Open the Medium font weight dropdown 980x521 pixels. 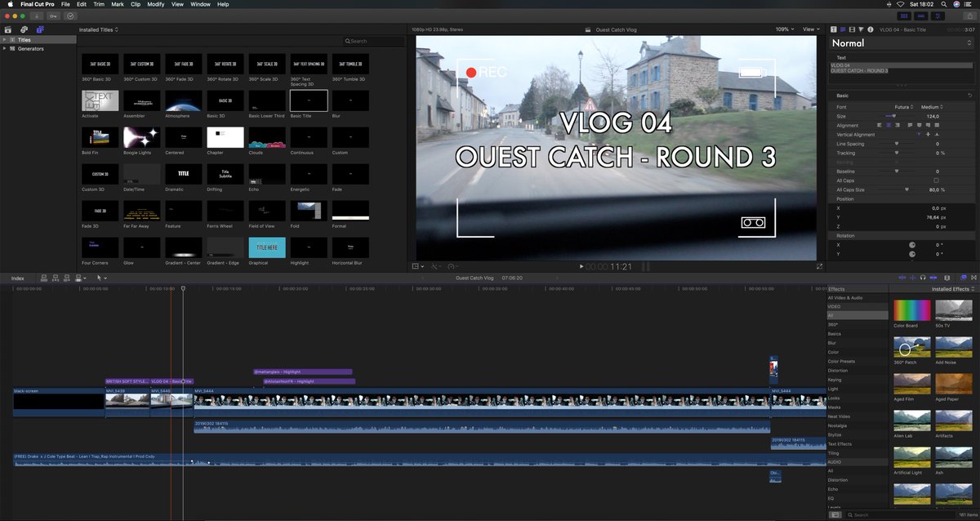tap(933, 107)
